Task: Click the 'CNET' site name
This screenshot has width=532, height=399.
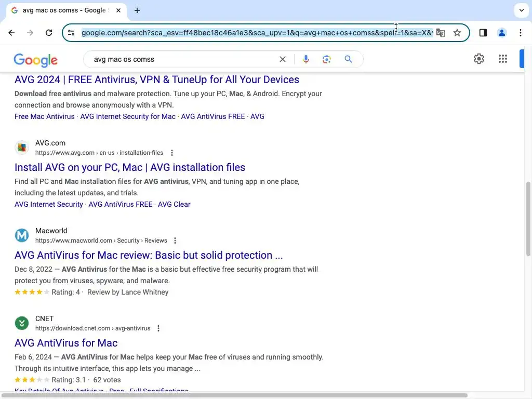Action: (45, 318)
